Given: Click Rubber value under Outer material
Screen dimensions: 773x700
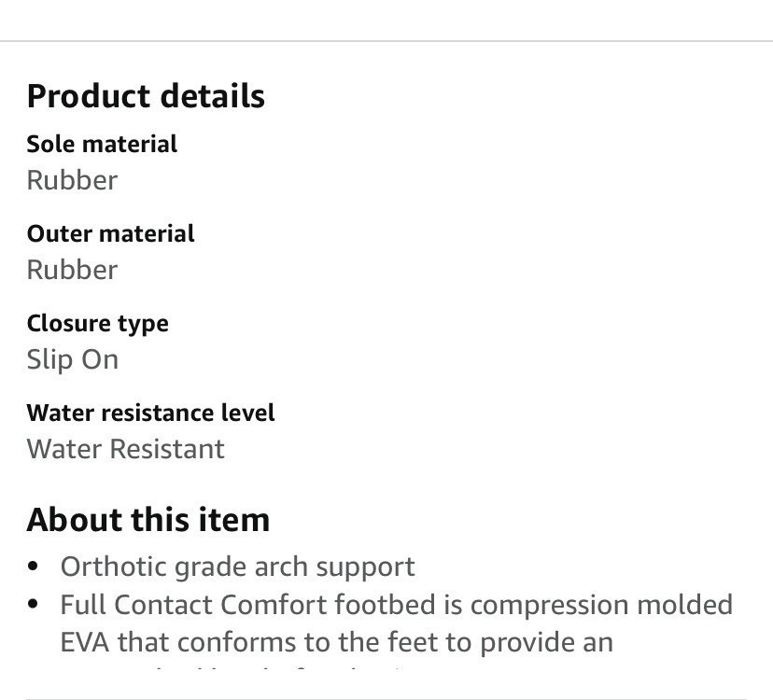Looking at the screenshot, I should pyautogui.click(x=73, y=270).
